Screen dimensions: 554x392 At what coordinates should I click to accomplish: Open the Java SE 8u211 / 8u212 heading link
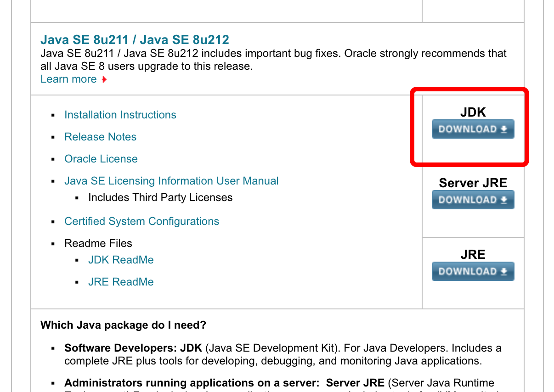point(135,39)
